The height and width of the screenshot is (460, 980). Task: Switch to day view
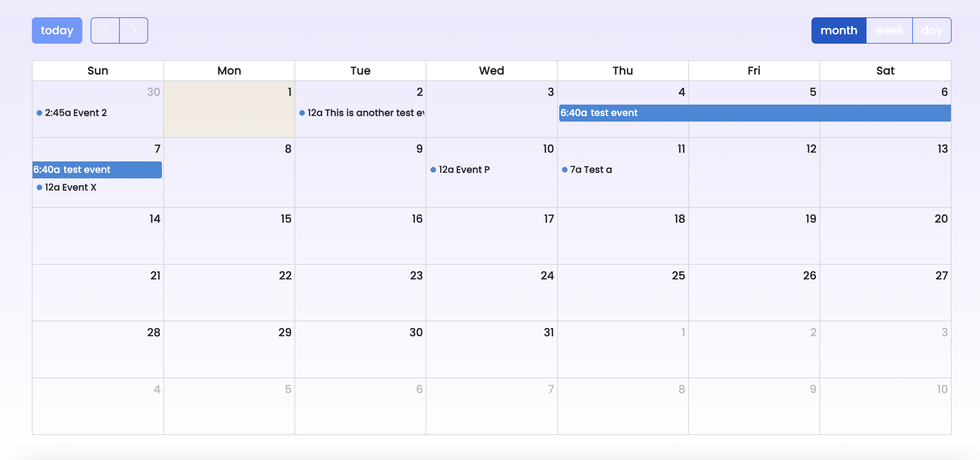click(932, 30)
